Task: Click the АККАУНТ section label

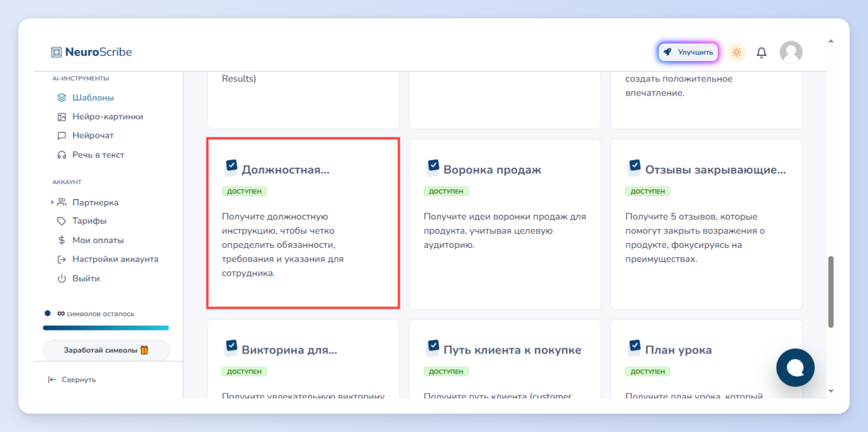Action: tap(67, 182)
